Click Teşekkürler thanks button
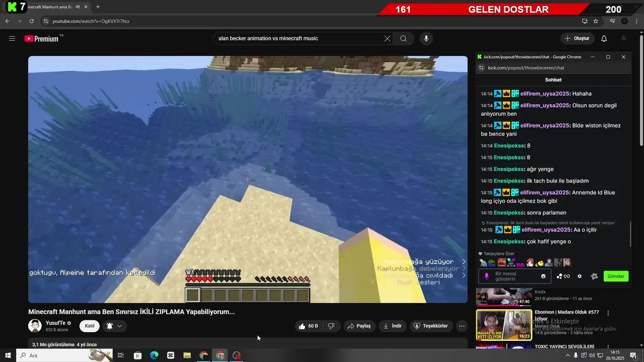 click(x=431, y=326)
